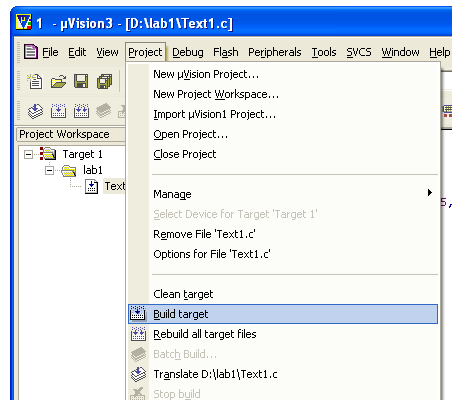Collapse the lab1 group node
The height and width of the screenshot is (400, 452).
pyautogui.click(x=49, y=171)
